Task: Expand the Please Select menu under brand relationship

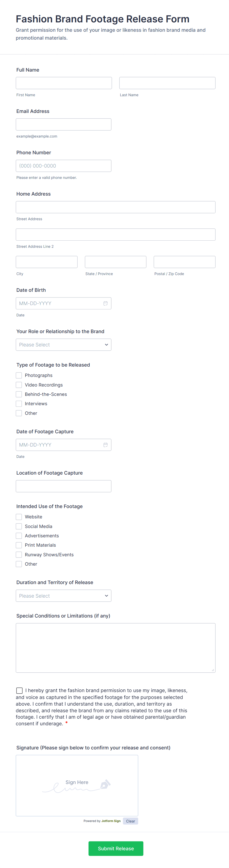Action: click(63, 344)
